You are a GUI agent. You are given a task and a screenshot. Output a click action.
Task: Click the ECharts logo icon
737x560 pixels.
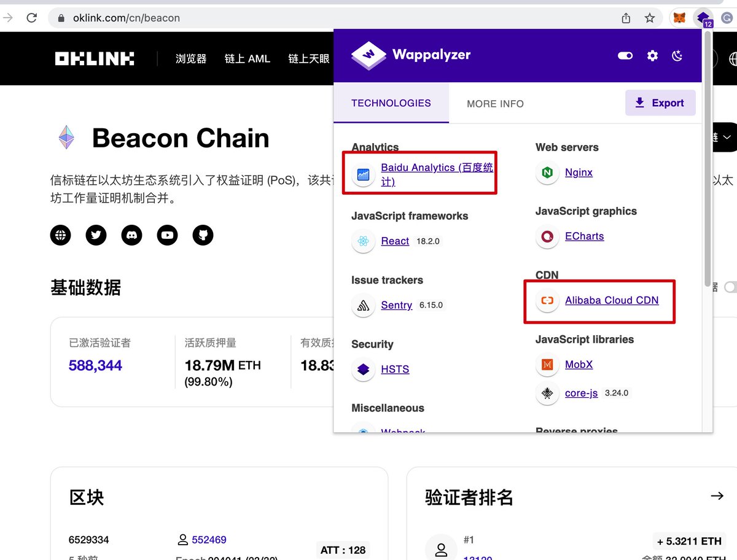click(x=547, y=236)
